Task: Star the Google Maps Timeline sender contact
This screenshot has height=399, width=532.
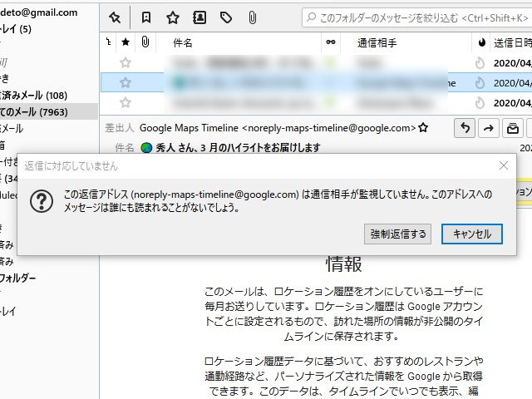Action: (423, 127)
